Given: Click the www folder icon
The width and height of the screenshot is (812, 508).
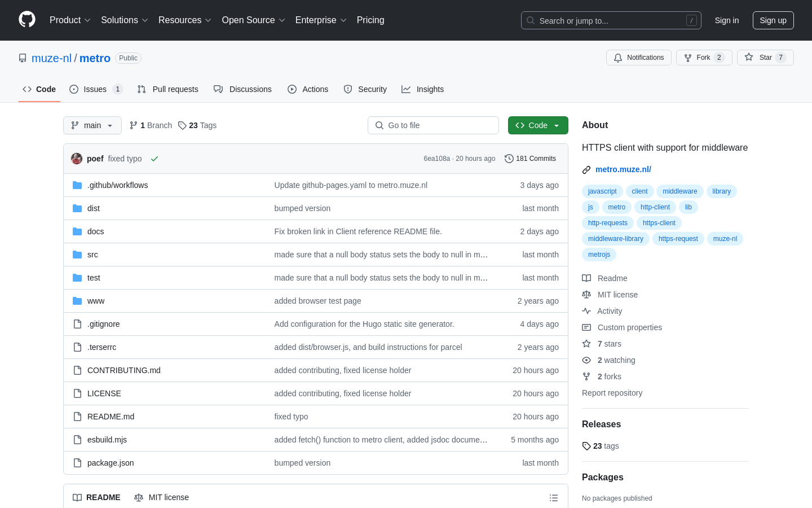Looking at the screenshot, I should point(77,301).
